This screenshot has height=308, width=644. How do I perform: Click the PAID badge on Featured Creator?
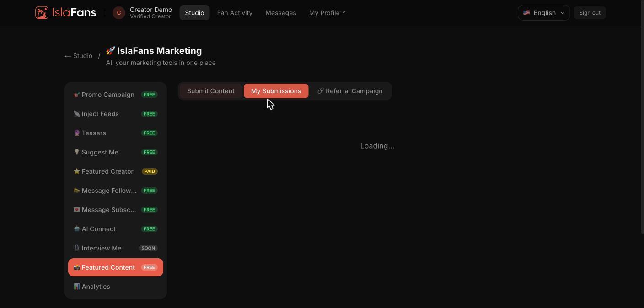(x=150, y=171)
